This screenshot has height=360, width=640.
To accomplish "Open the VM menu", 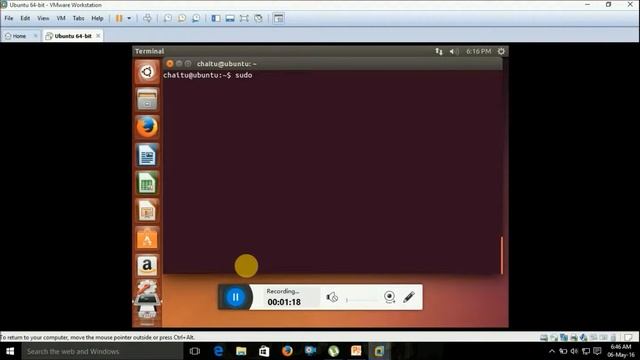I will click(61, 18).
